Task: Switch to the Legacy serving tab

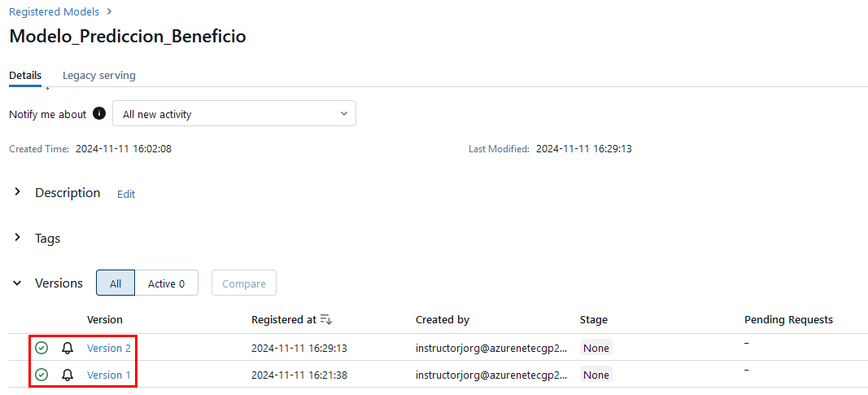Action: pyautogui.click(x=99, y=76)
